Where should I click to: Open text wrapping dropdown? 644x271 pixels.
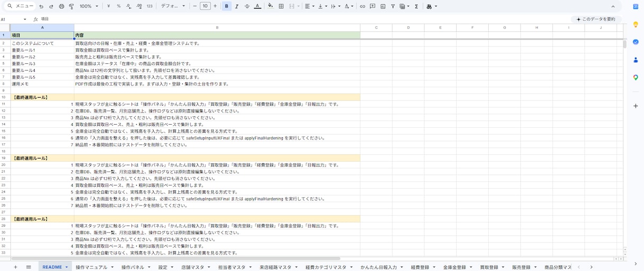click(335, 6)
